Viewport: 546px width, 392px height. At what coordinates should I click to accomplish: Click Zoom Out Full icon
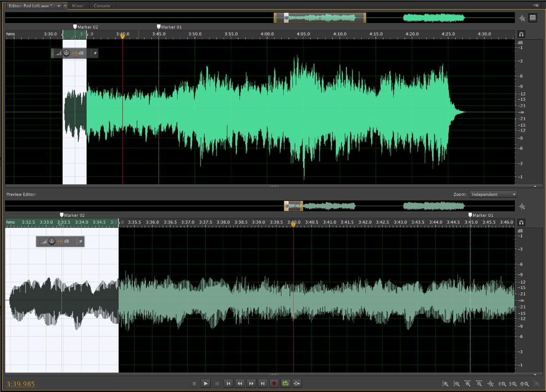[x=490, y=384]
